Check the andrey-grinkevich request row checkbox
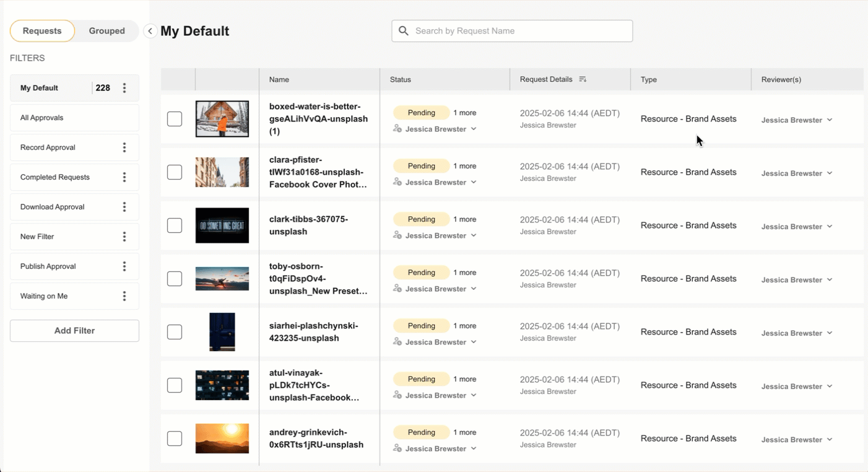This screenshot has height=472, width=868. [175, 439]
